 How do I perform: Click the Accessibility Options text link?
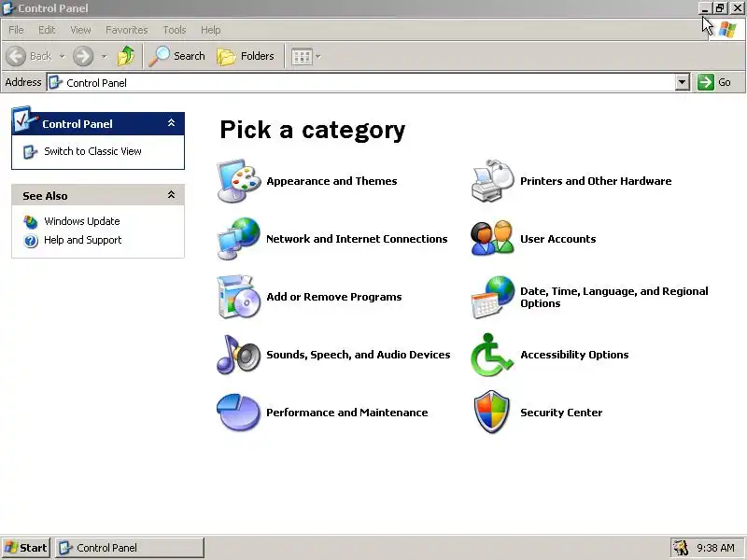pyautogui.click(x=574, y=355)
